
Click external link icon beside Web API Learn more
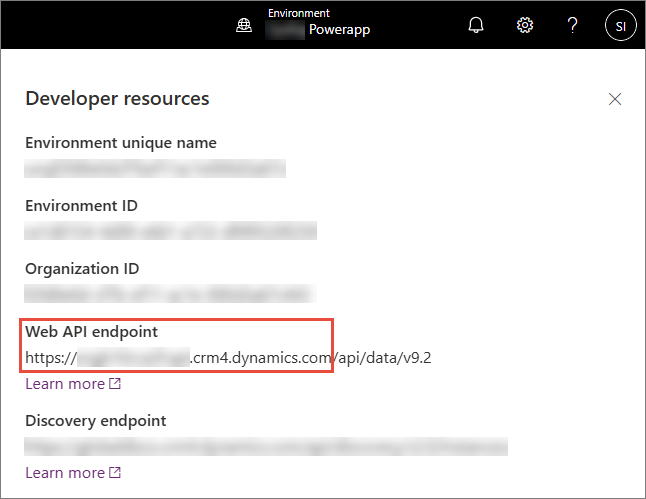pyautogui.click(x=115, y=384)
